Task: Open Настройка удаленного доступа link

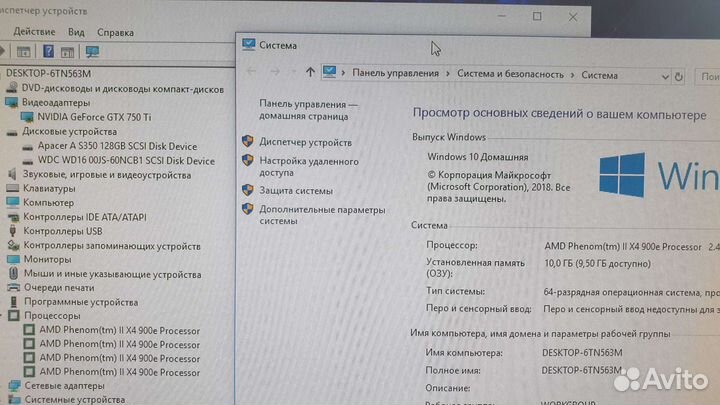Action: [x=309, y=167]
